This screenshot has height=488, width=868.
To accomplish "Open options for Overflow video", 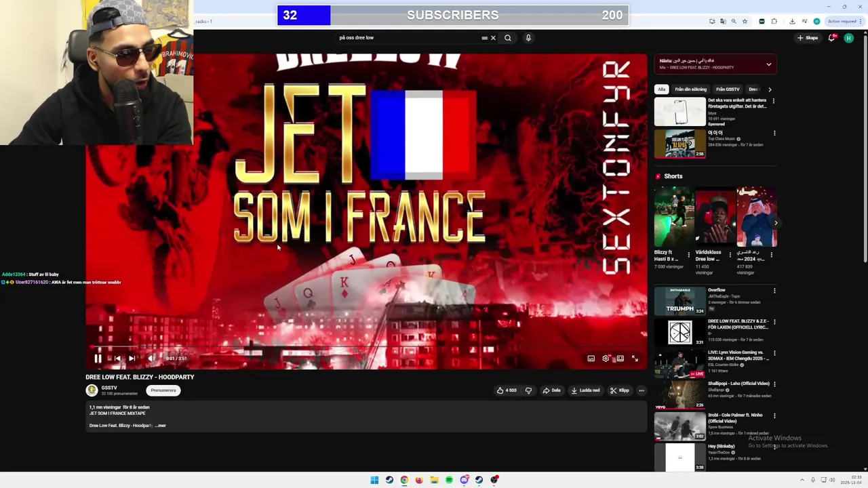I will (774, 291).
